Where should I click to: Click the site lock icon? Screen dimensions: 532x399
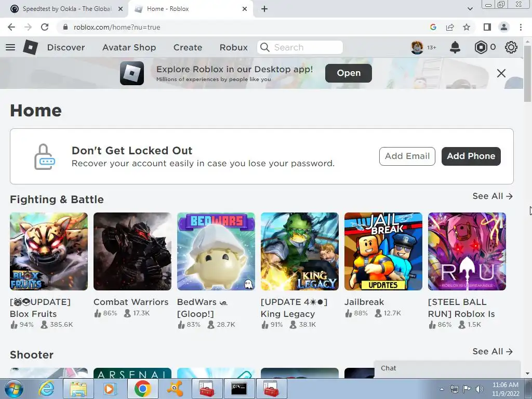65,27
